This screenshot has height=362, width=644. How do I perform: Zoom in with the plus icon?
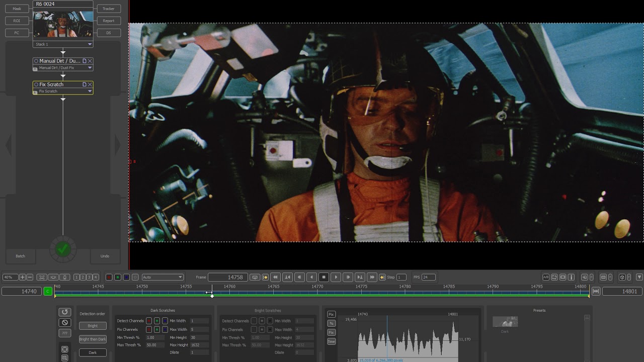click(x=22, y=277)
